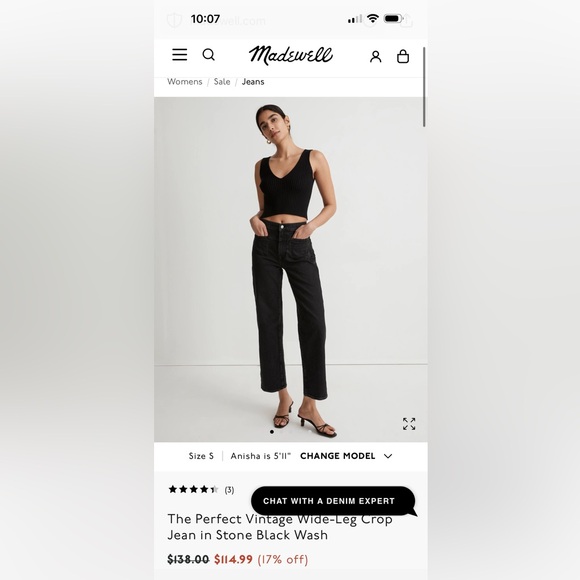Select the first image carousel dot
This screenshot has height=580, width=580.
coord(272,432)
